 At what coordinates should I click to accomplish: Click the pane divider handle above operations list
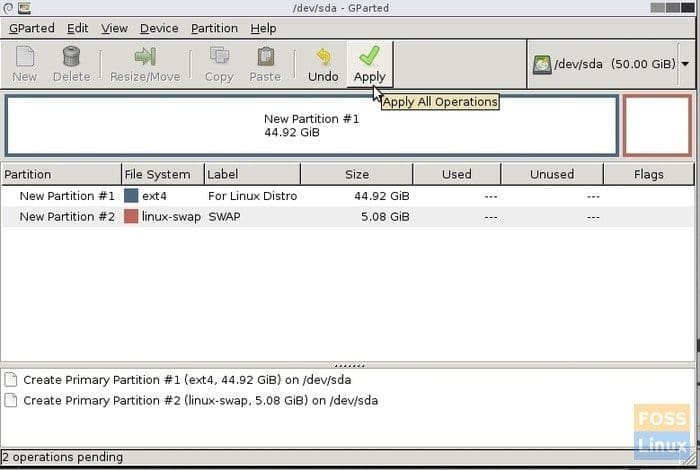[x=350, y=366]
